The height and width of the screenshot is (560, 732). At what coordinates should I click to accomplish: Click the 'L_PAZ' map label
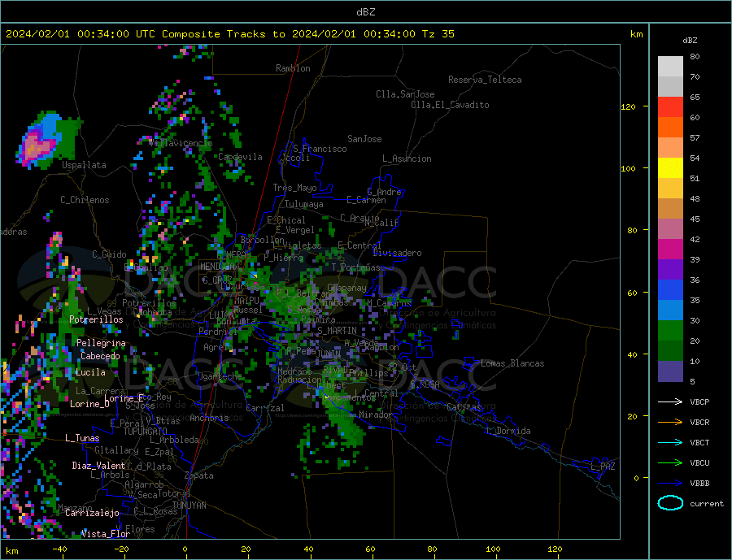pos(603,467)
